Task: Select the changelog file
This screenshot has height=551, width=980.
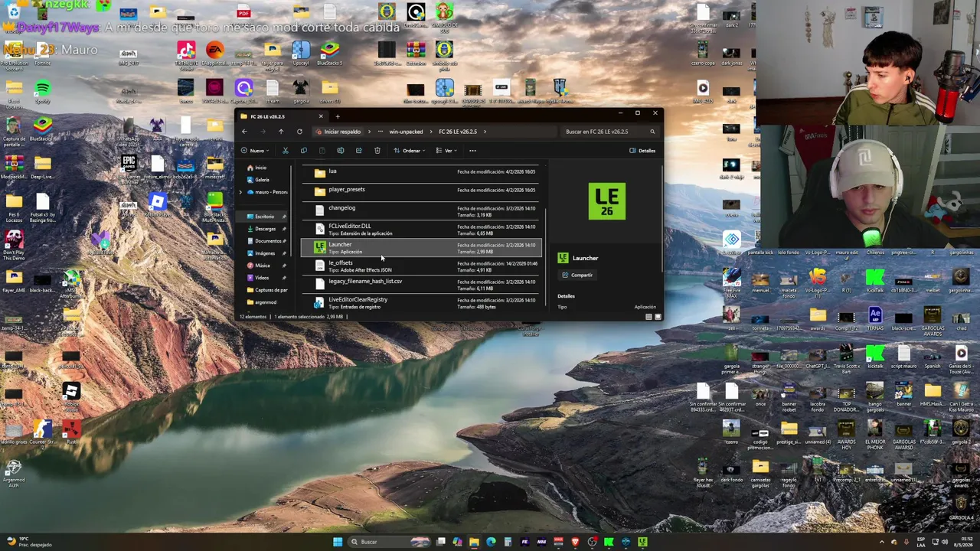Action: point(421,211)
